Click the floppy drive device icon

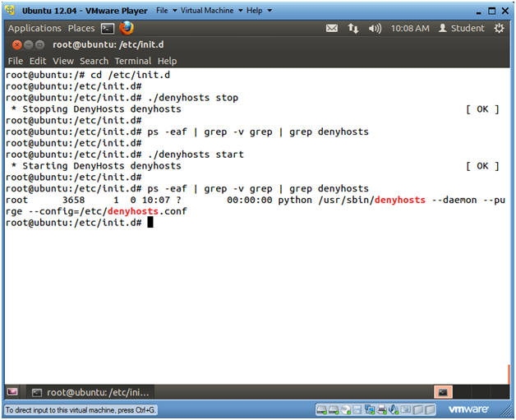(357, 410)
